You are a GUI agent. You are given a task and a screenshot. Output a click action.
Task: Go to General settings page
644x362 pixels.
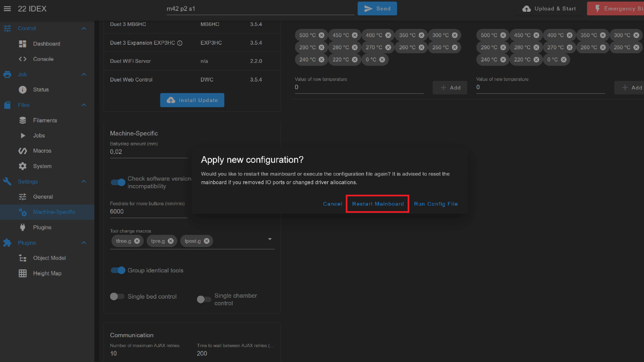pyautogui.click(x=47, y=197)
